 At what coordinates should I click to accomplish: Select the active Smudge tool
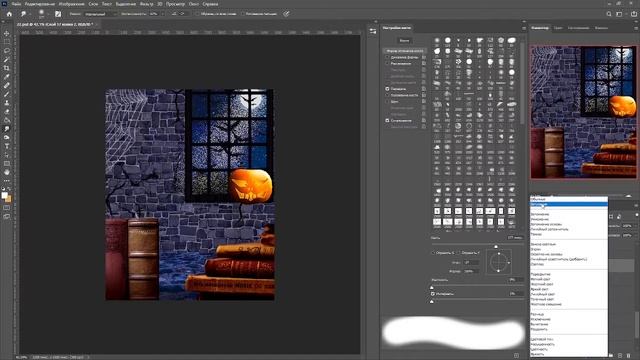(7, 129)
